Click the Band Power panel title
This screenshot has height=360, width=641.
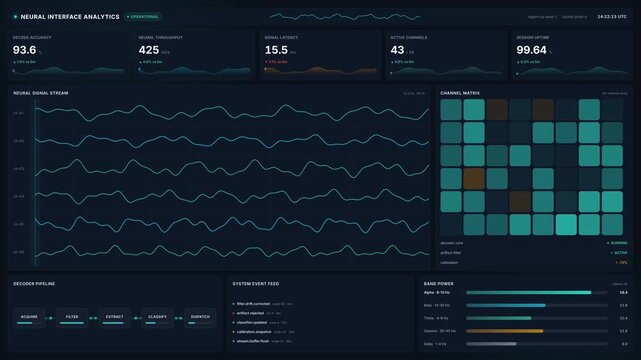click(439, 284)
